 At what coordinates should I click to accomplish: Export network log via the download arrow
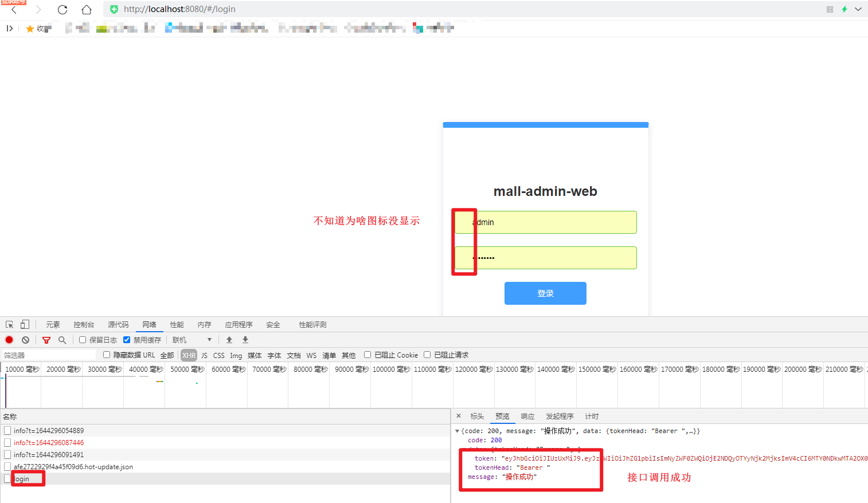coord(245,339)
